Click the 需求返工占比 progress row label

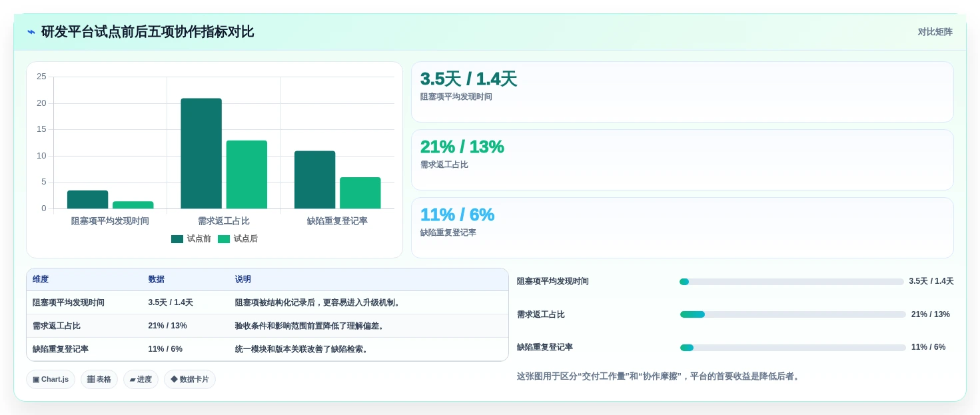[541, 314]
